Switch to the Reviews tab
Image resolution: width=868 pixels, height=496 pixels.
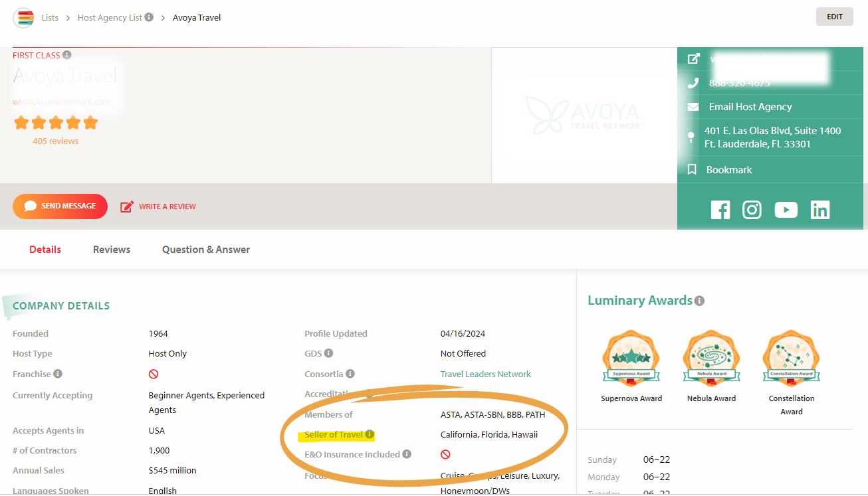112,250
